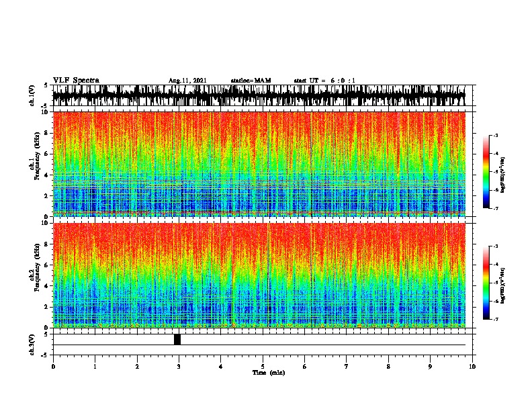
Task: Click the ch.1 spectrogram color scale bar
Action: click(486, 172)
